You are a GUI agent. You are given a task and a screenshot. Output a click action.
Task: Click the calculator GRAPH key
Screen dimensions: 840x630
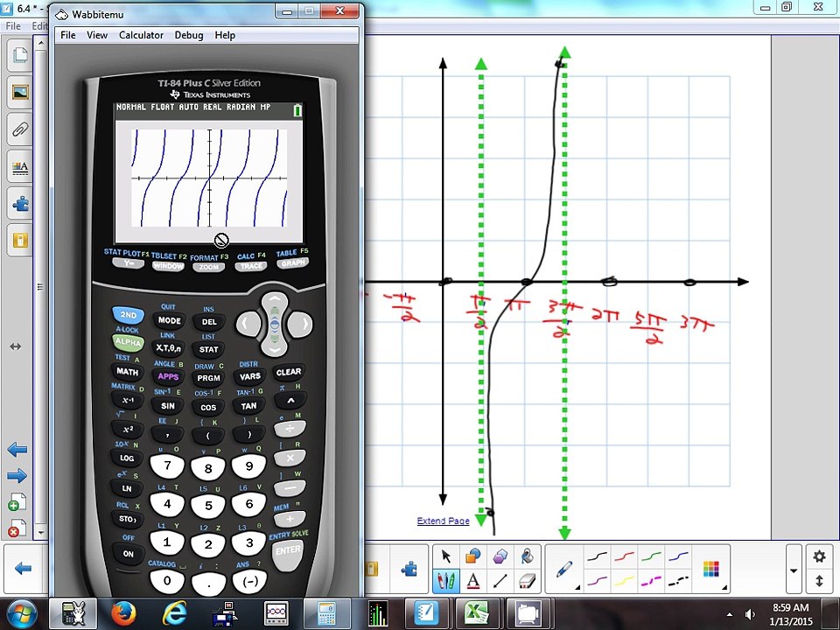tap(292, 263)
